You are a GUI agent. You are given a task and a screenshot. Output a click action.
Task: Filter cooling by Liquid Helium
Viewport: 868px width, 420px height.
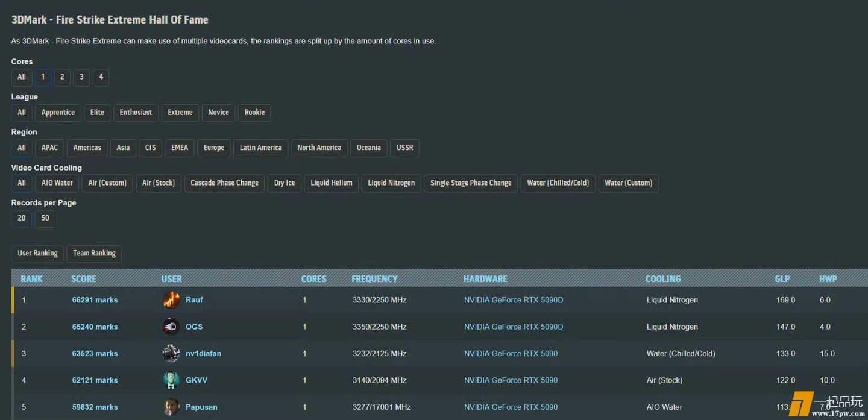[332, 183]
